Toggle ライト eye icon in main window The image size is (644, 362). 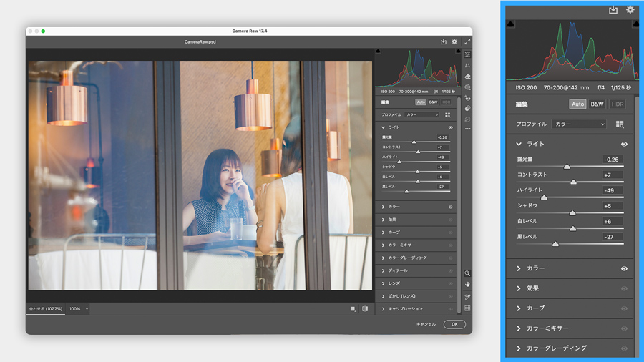point(451,127)
